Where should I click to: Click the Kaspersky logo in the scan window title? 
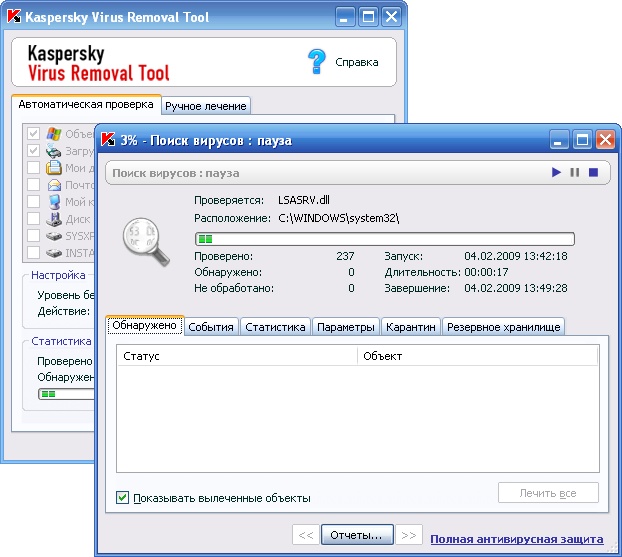click(x=108, y=139)
